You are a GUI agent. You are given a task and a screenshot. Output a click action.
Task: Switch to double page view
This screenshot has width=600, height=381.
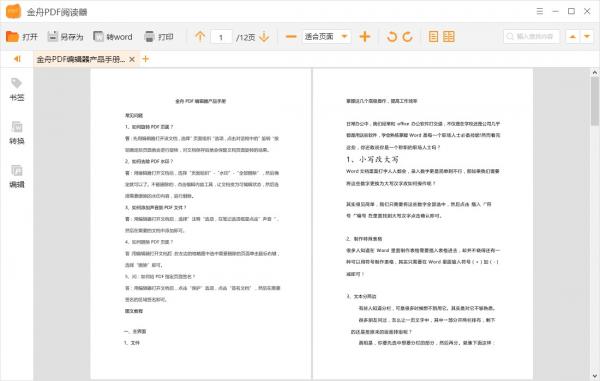coord(448,37)
